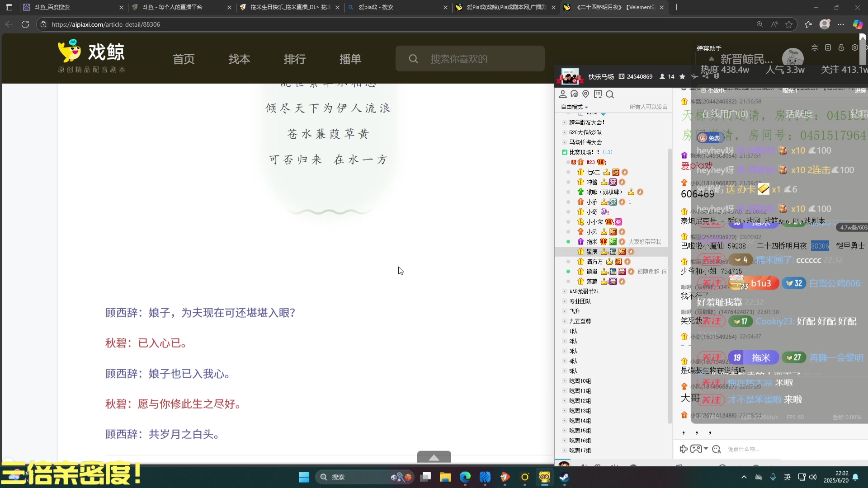
Task: Select user 星辰 in channel list
Action: pos(592,252)
